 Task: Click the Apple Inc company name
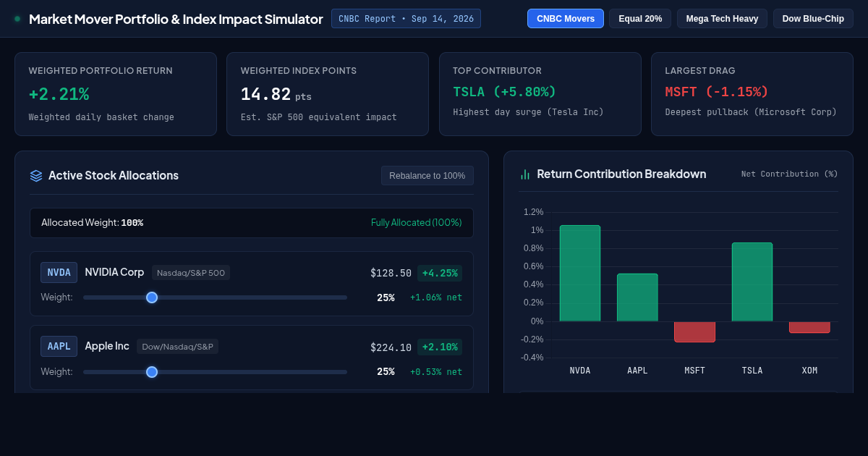coord(107,346)
